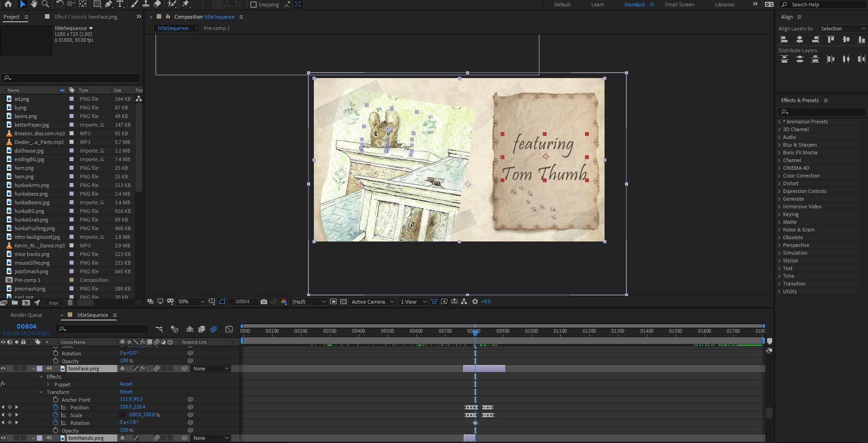This screenshot has width=868, height=443.
Task: Hide the tomFace.png layer with eye toggle
Action: point(3,369)
